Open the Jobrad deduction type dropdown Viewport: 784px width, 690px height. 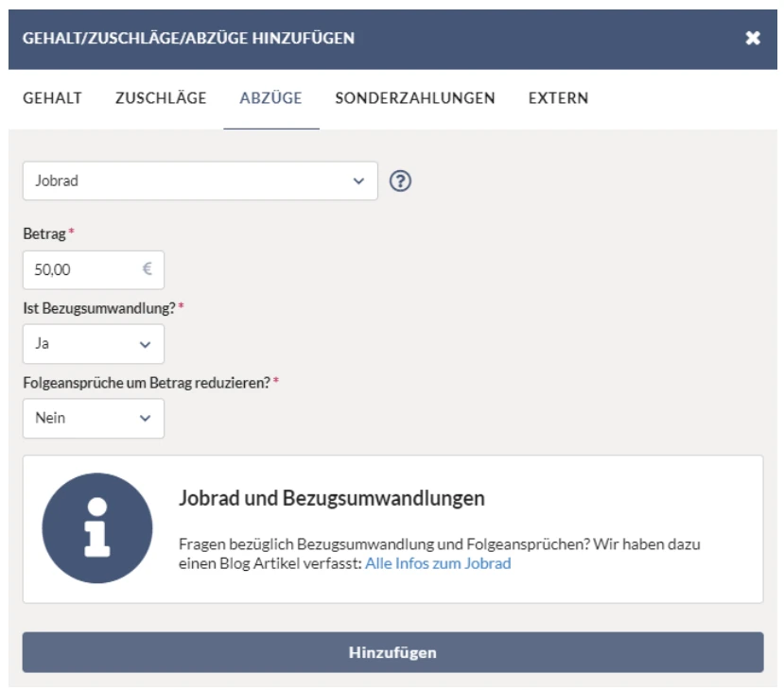(200, 181)
